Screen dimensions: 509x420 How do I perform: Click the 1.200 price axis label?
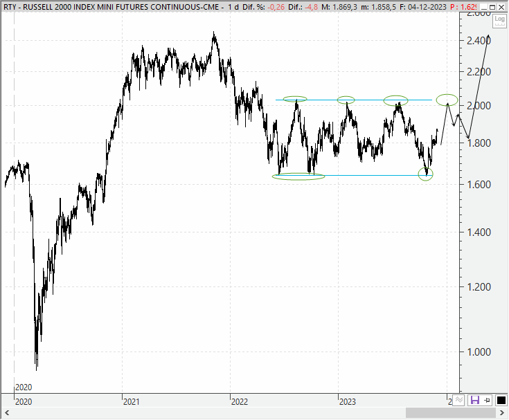(x=479, y=286)
